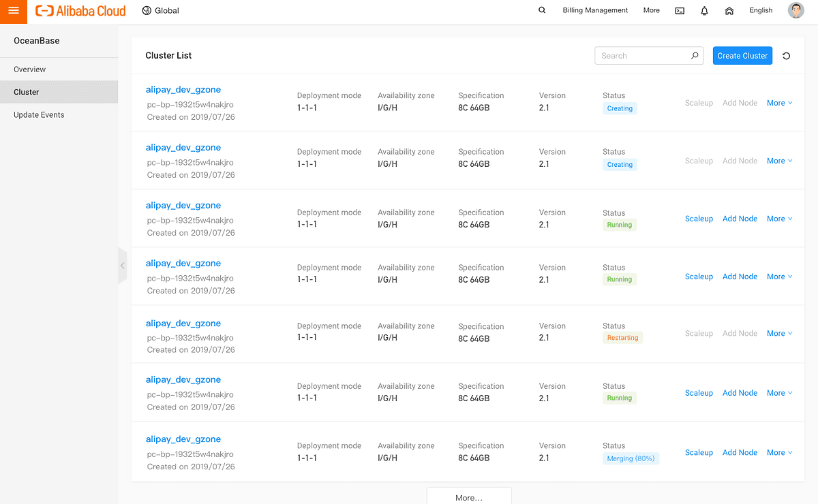Expand More dropdown in the fourth cluster row
Image resolution: width=818 pixels, height=504 pixels.
click(780, 277)
